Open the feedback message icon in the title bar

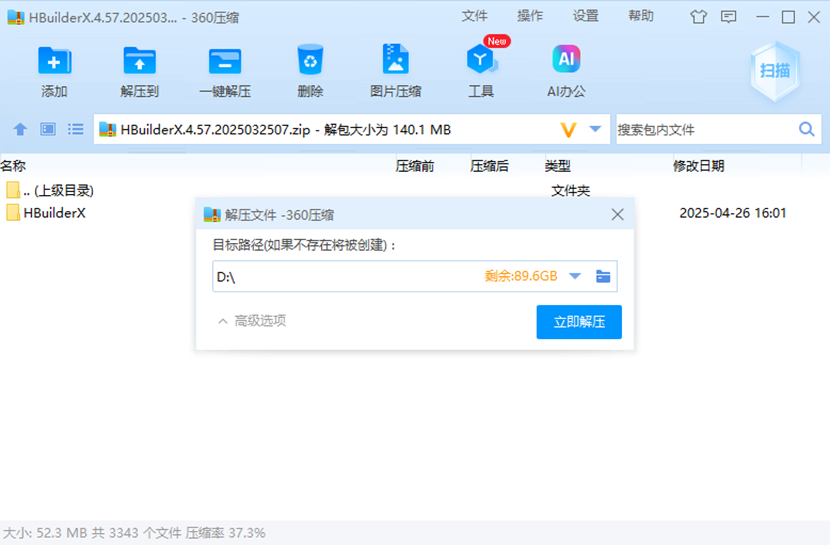click(728, 17)
